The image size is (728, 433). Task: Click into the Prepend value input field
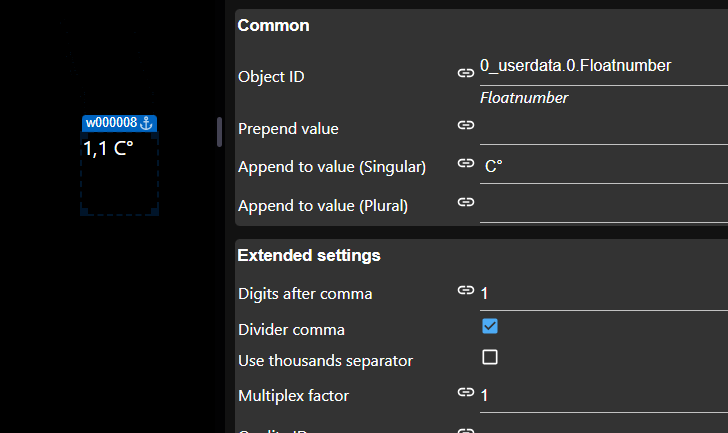coord(600,128)
